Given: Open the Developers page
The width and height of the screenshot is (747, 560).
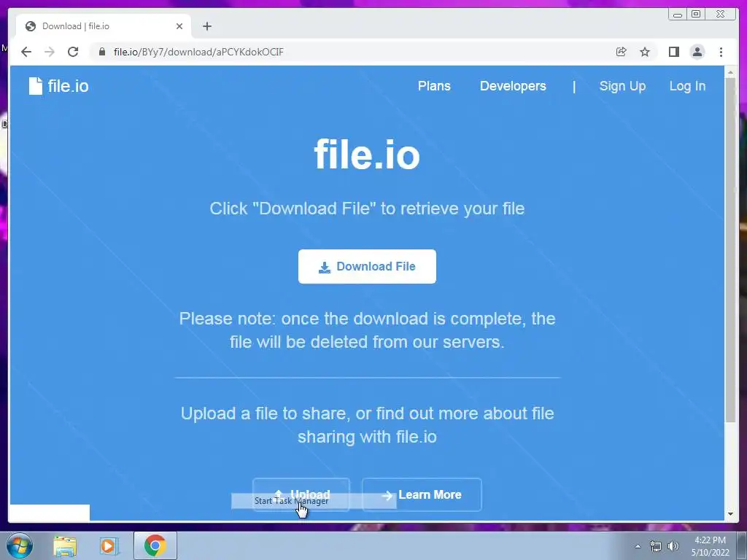Looking at the screenshot, I should click(513, 86).
